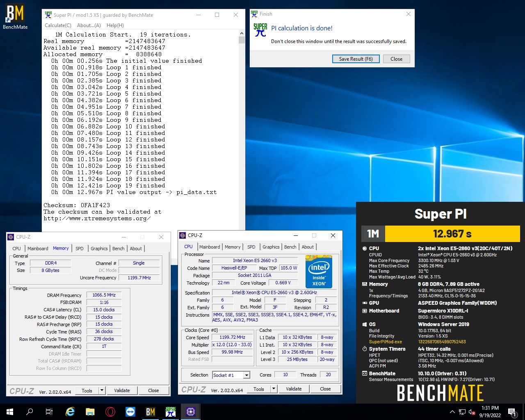Select About tab in Memory CPU-Z window
525x420 pixels.
[136, 249]
